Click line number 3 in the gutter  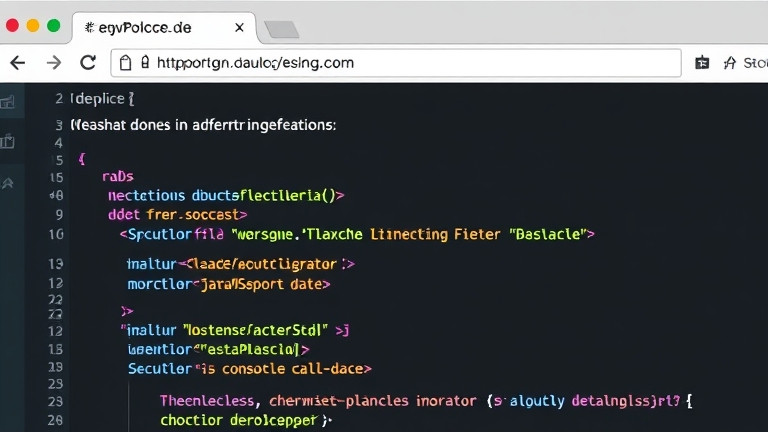click(x=59, y=125)
